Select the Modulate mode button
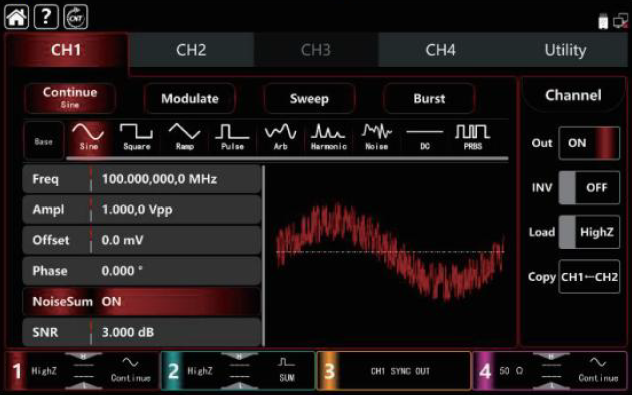This screenshot has width=632, height=395. (x=190, y=98)
